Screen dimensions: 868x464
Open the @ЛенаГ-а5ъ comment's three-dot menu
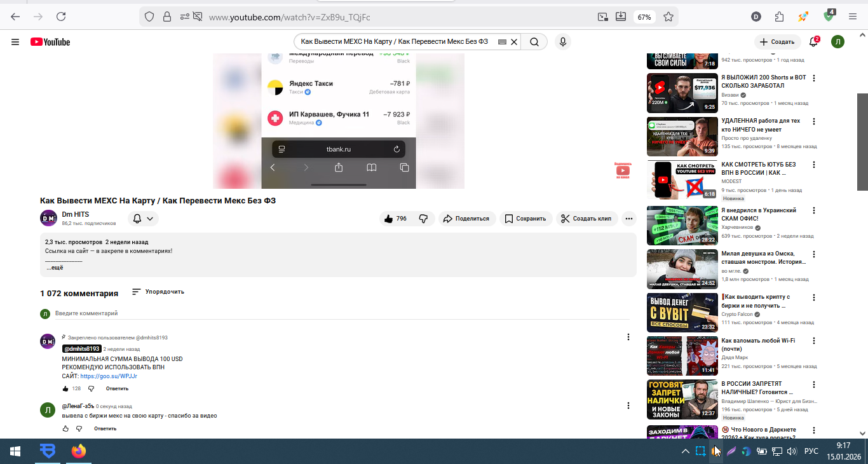point(628,406)
